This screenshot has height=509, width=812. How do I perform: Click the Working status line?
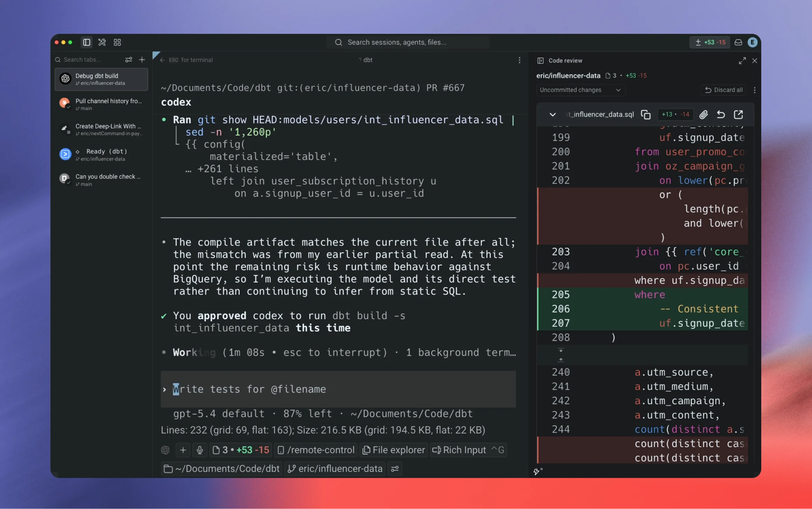point(338,353)
